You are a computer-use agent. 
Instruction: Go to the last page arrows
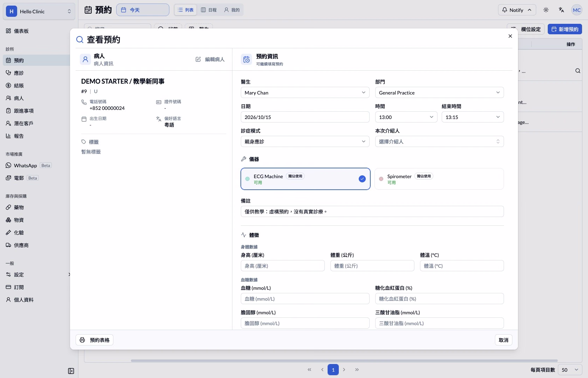(x=357, y=370)
